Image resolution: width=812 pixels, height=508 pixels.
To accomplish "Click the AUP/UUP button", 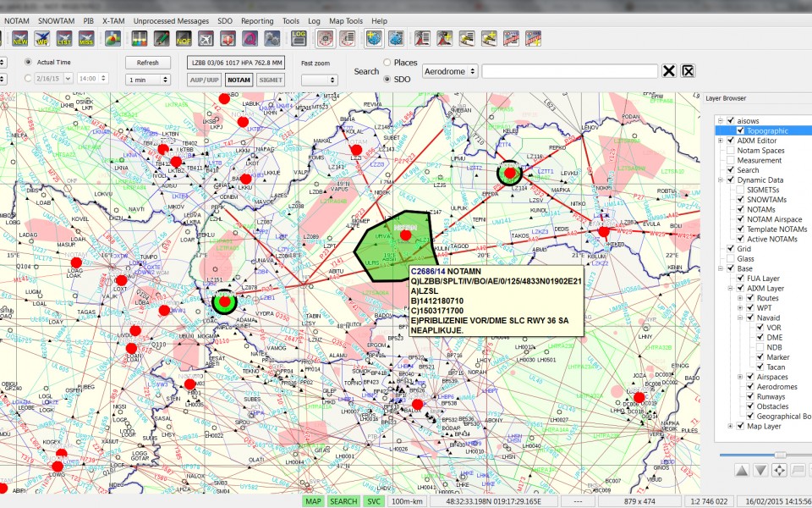I will tap(204, 80).
